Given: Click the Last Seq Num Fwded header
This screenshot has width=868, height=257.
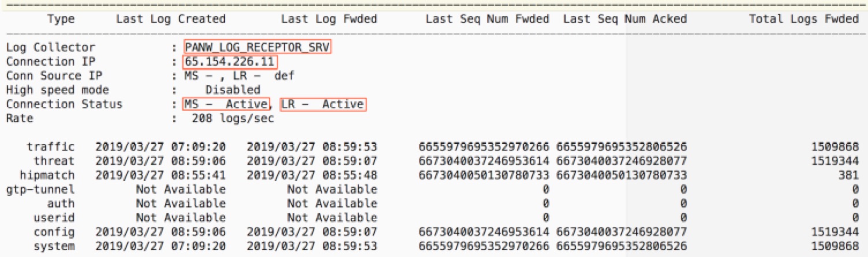Looking at the screenshot, I should tap(487, 19).
